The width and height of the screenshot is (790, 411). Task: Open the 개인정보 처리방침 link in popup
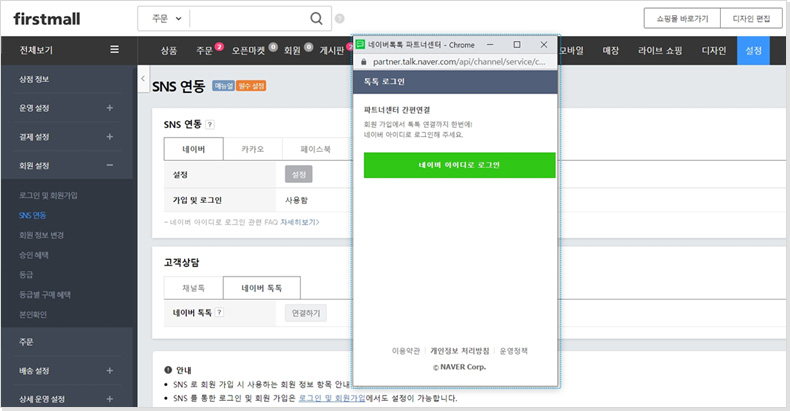(x=459, y=351)
